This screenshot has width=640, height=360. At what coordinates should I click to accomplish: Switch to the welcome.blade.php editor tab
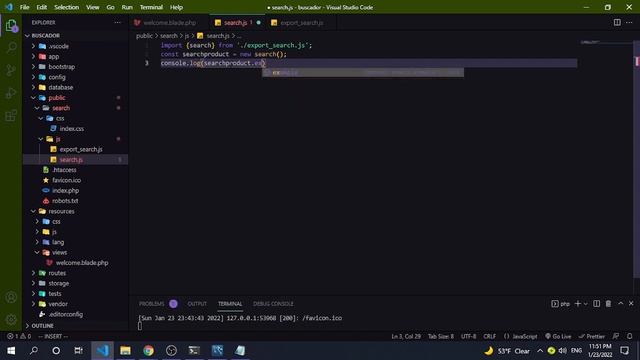(169, 22)
